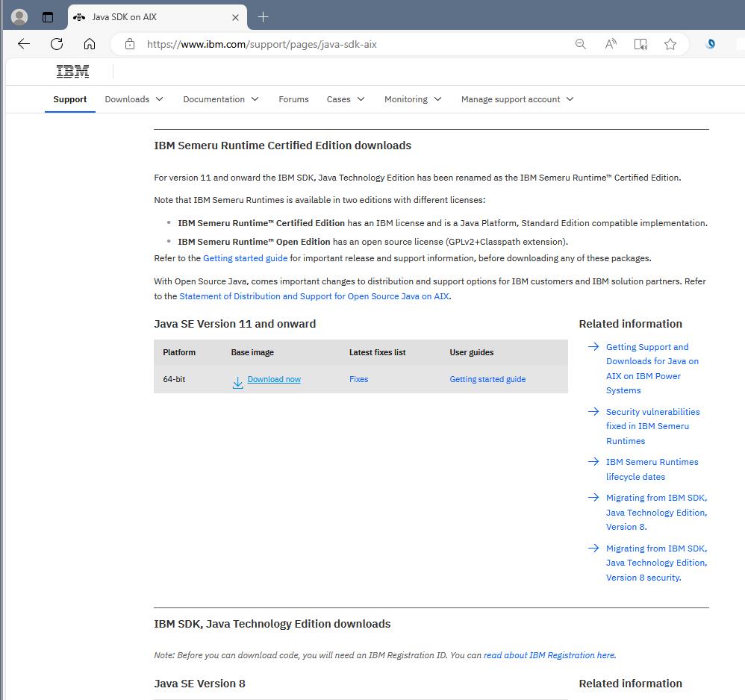
Task: Select the Support navigation tab
Action: (x=70, y=99)
